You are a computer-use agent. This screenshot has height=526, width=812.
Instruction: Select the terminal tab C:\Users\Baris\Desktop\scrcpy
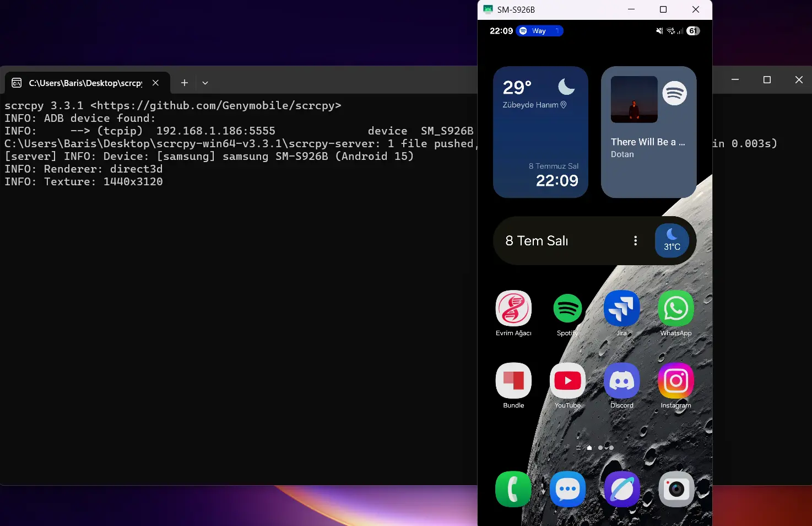click(85, 83)
